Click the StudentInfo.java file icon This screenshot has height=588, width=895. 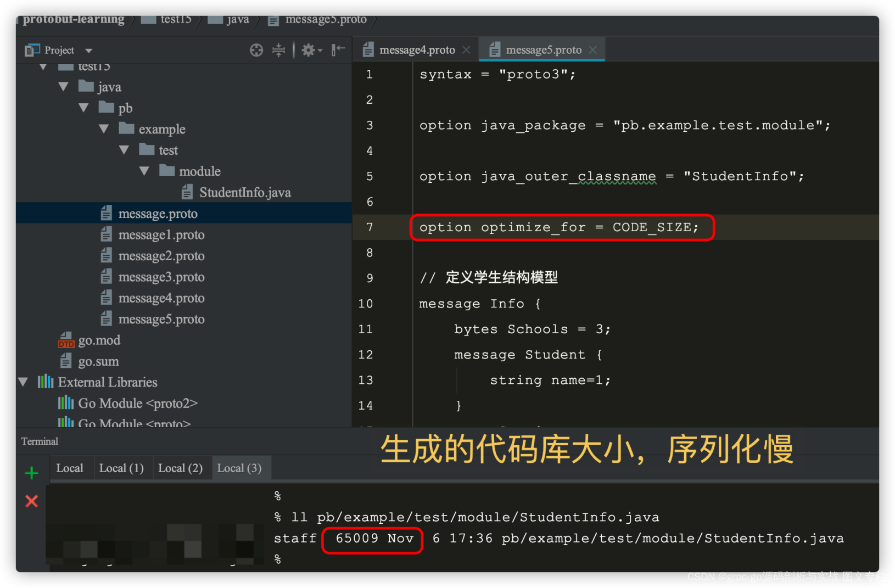(x=187, y=192)
